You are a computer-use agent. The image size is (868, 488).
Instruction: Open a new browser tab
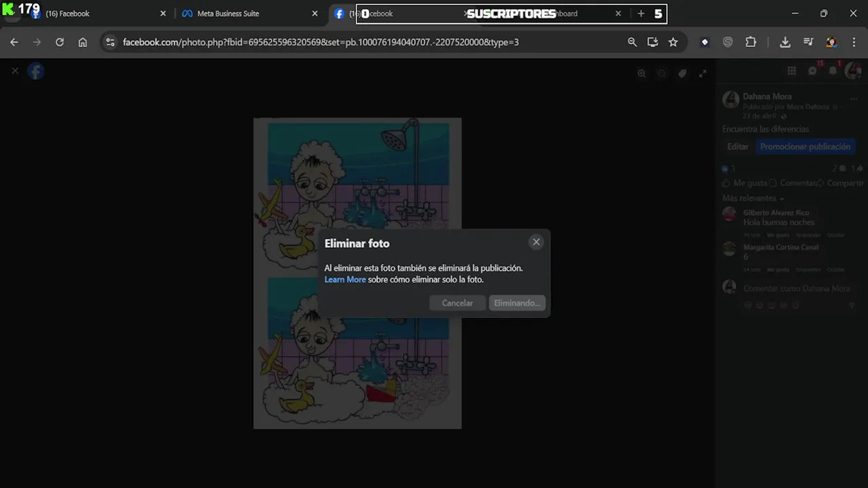point(641,14)
